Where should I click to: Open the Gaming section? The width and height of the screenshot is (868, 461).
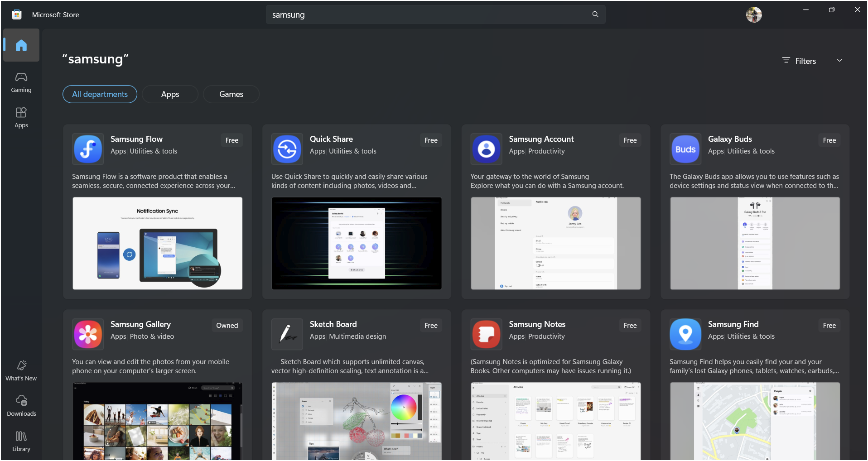[x=21, y=82]
